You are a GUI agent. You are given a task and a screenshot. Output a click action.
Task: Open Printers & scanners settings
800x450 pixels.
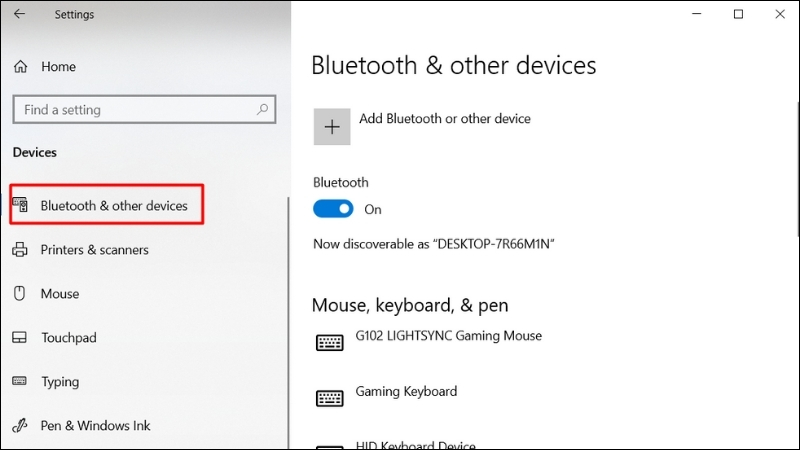[94, 249]
